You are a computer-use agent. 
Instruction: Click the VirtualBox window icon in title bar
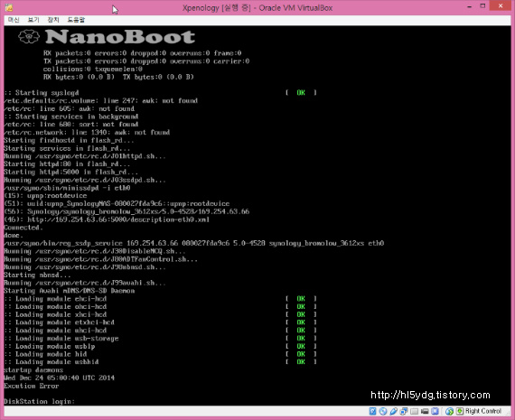[x=9, y=7]
